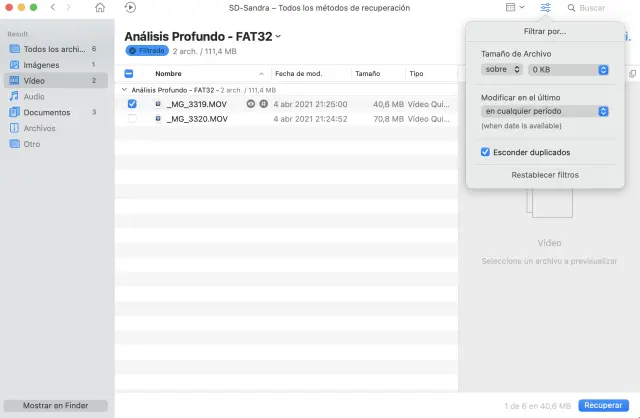Select Documentos in the sidebar
The width and height of the screenshot is (640, 418).
[x=46, y=112]
